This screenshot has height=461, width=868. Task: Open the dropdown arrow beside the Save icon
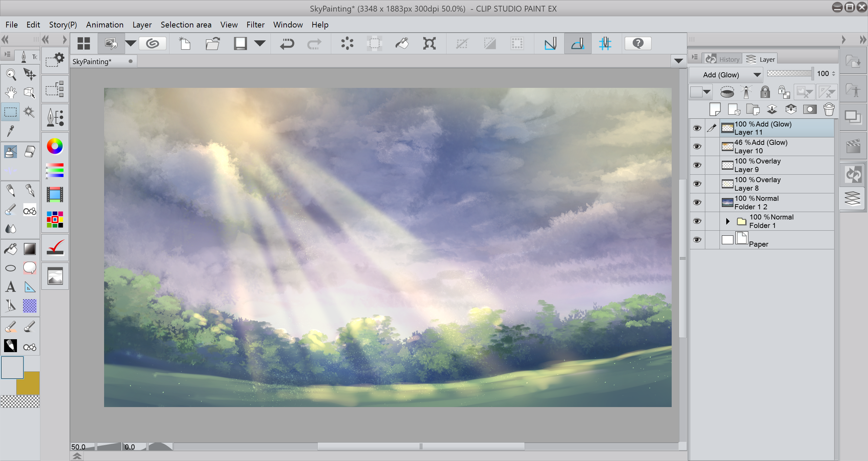tap(260, 43)
